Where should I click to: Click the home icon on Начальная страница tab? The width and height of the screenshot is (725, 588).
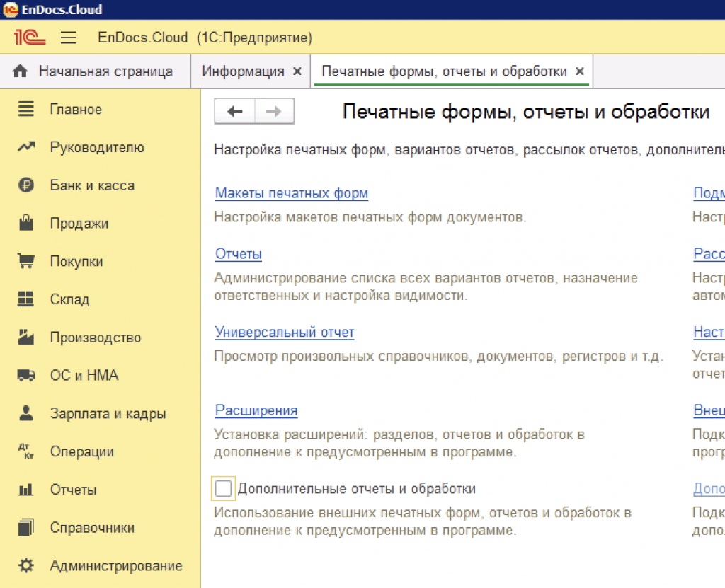click(21, 71)
